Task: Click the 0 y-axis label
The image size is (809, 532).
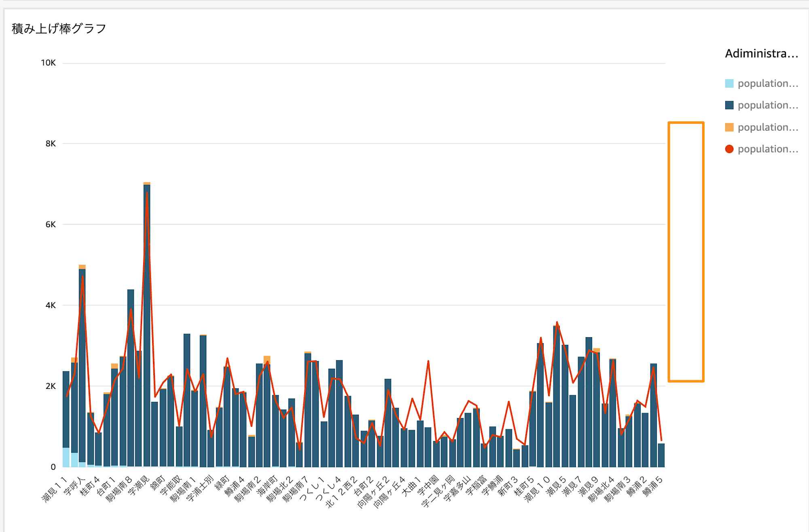Action: point(53,467)
